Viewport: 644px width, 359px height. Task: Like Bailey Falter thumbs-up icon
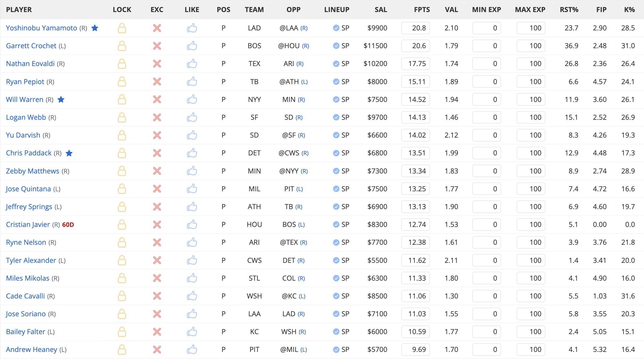coord(192,332)
